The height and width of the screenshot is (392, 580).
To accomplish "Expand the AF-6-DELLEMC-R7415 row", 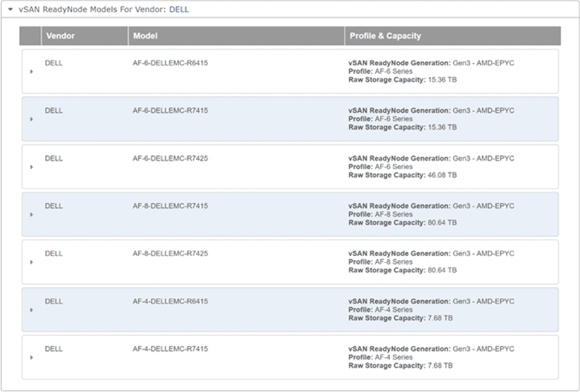I will pyautogui.click(x=31, y=120).
